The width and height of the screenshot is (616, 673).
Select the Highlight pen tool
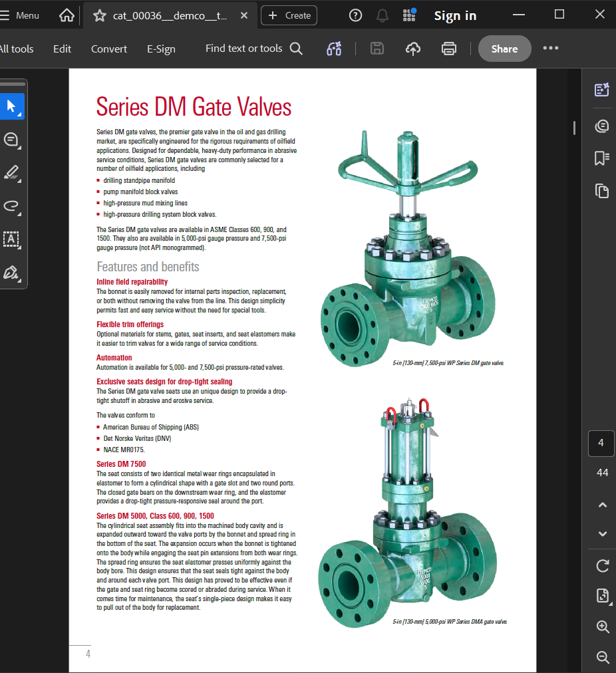tap(11, 172)
